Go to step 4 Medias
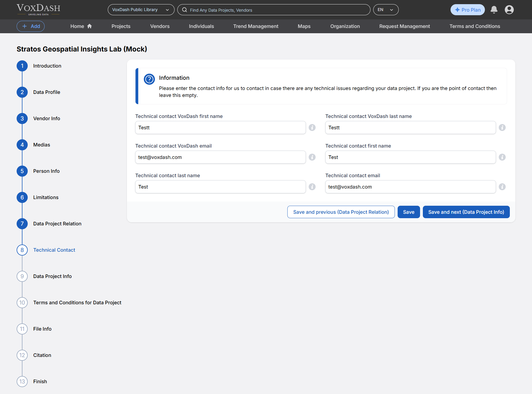 (42, 145)
